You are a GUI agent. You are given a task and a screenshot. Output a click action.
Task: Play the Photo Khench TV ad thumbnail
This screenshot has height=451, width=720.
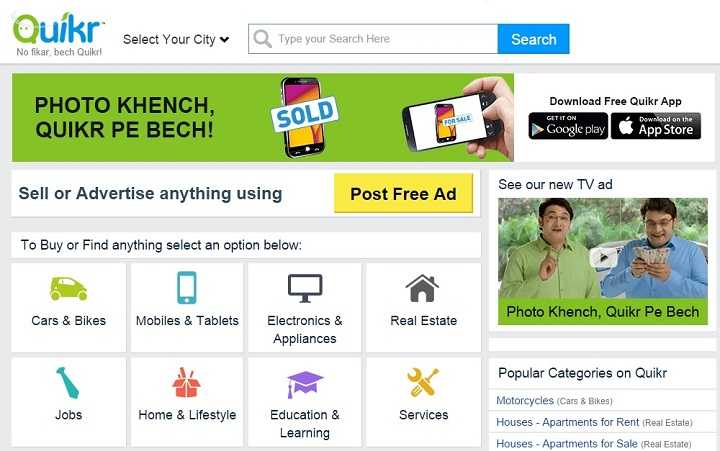pos(603,261)
